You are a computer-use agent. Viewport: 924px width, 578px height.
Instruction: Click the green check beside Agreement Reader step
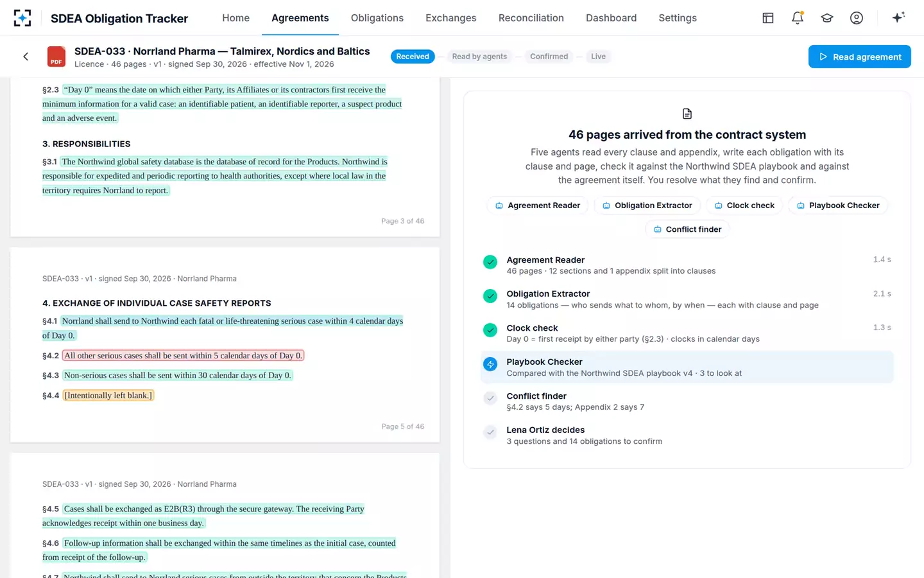(x=490, y=262)
